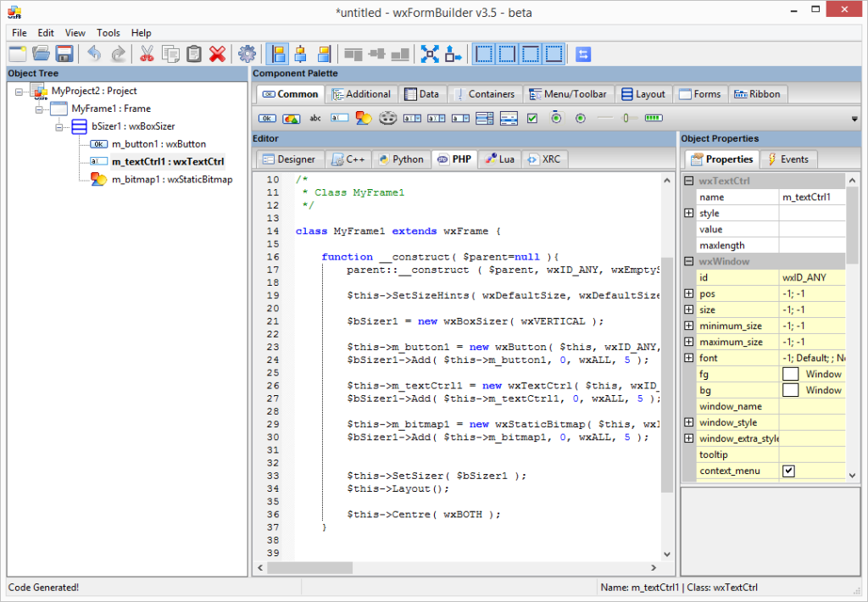Click the Cut scissors icon
Screen dimensions: 868x602
tap(147, 54)
